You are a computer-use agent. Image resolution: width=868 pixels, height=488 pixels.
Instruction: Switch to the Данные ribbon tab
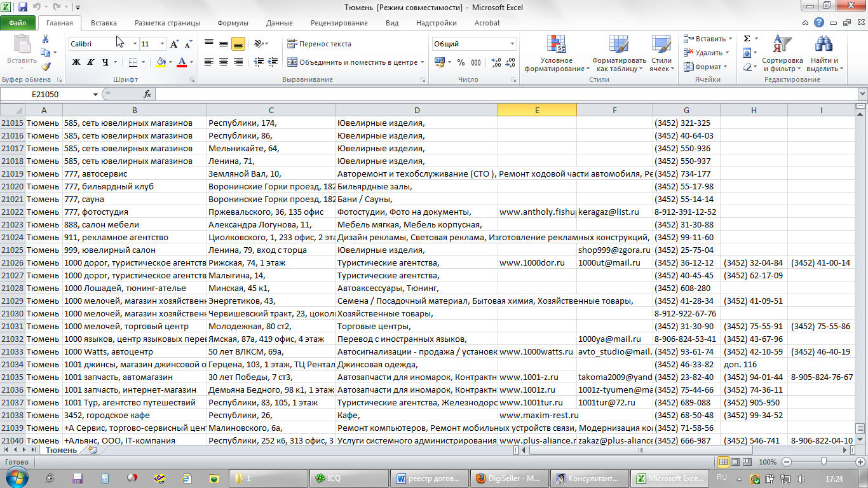click(280, 23)
